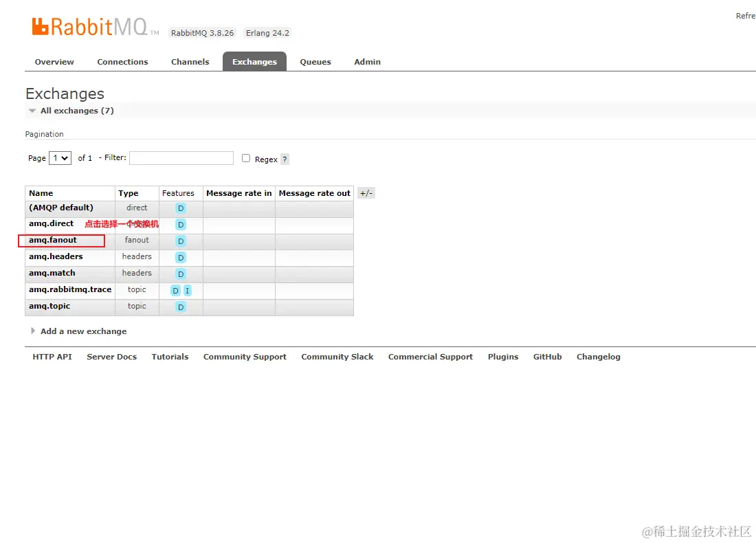This screenshot has height=543, width=756.
Task: Sort by the Type column header
Action: pos(129,193)
